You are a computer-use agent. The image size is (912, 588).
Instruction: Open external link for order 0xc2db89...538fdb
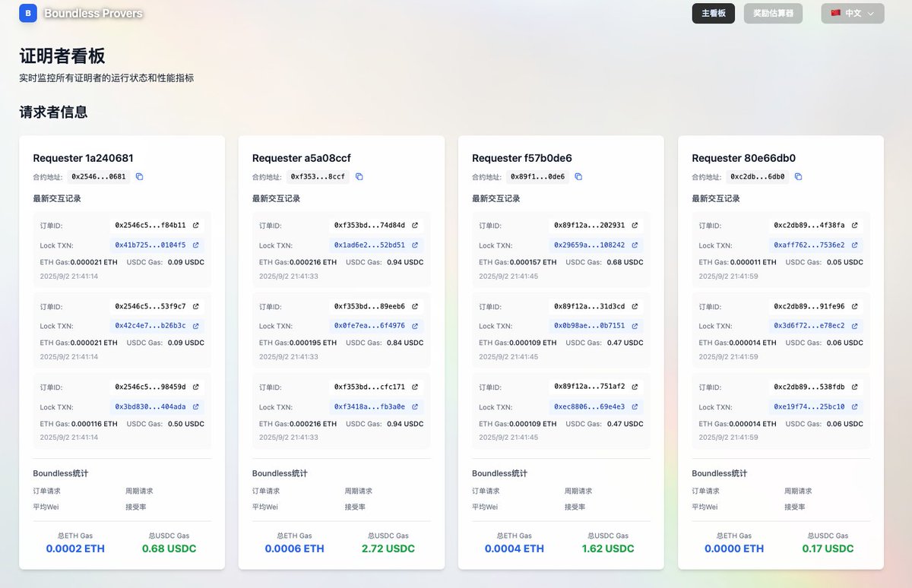point(854,387)
